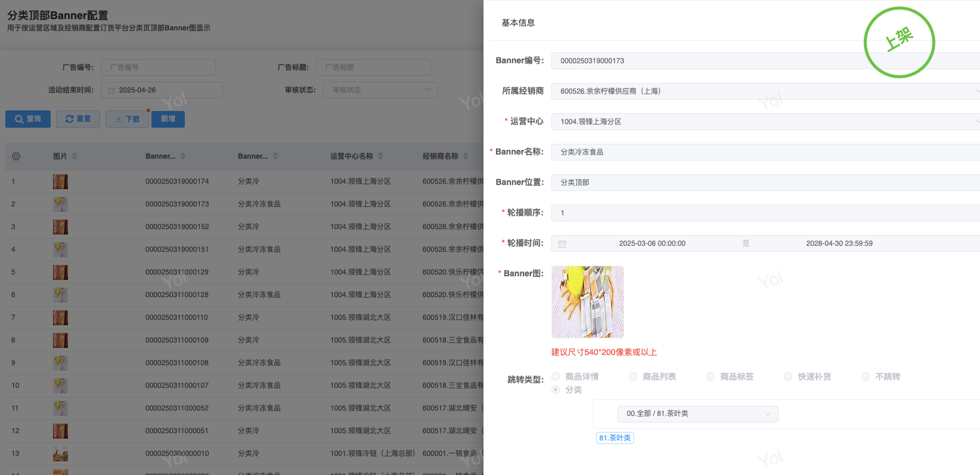This screenshot has height=475, width=980.
Task: Select the 商品详情 radio option
Action: point(556,377)
